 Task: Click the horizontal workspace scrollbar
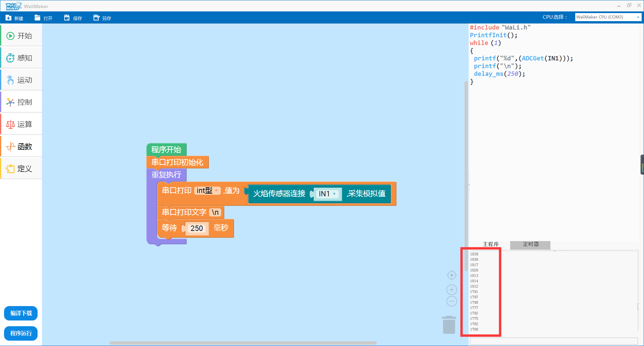243,343
